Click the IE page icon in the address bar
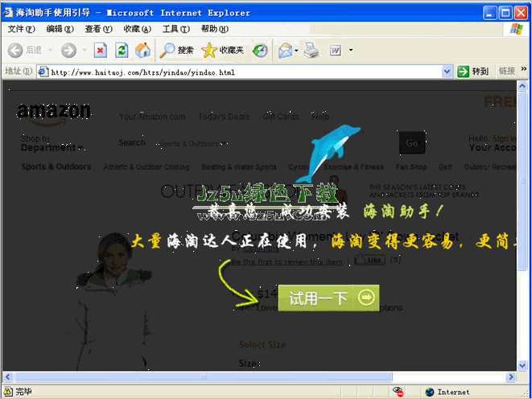Image resolution: width=532 pixels, height=399 pixels. pyautogui.click(x=43, y=72)
